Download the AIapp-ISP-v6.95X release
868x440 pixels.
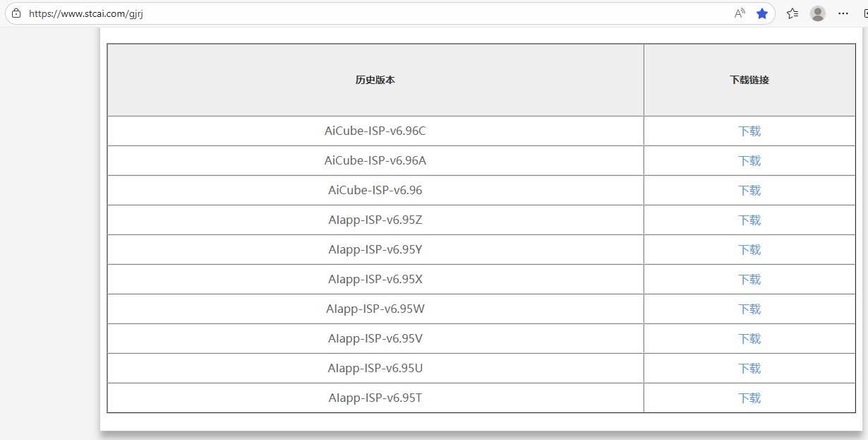coord(749,280)
